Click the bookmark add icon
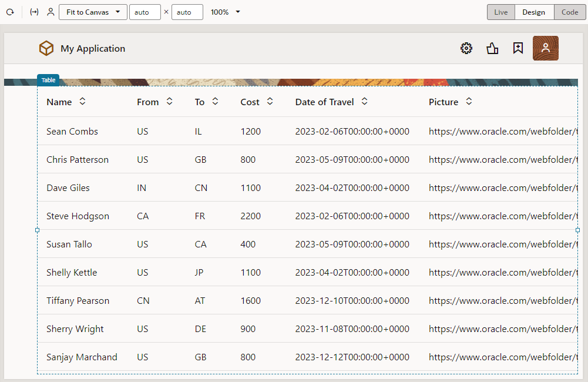588x382 pixels. 518,48
